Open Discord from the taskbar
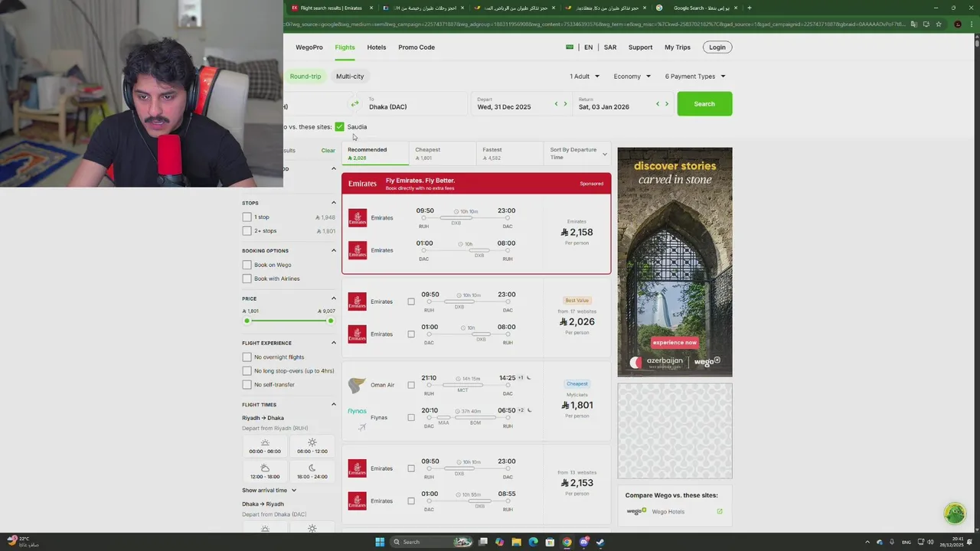The width and height of the screenshot is (980, 551). click(583, 542)
